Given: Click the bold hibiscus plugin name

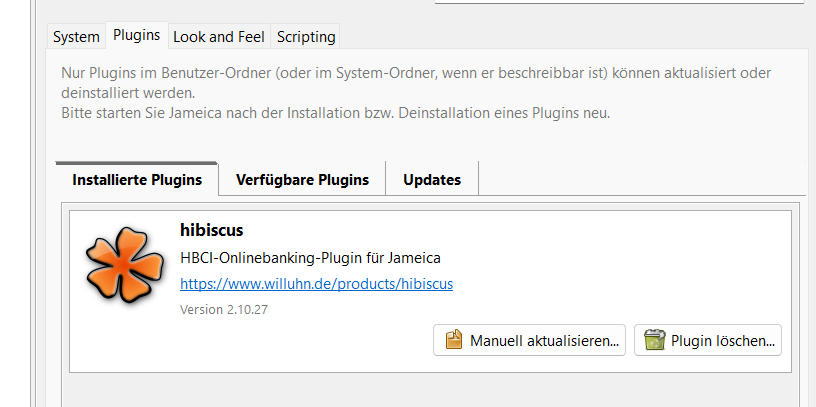Looking at the screenshot, I should coord(211,231).
